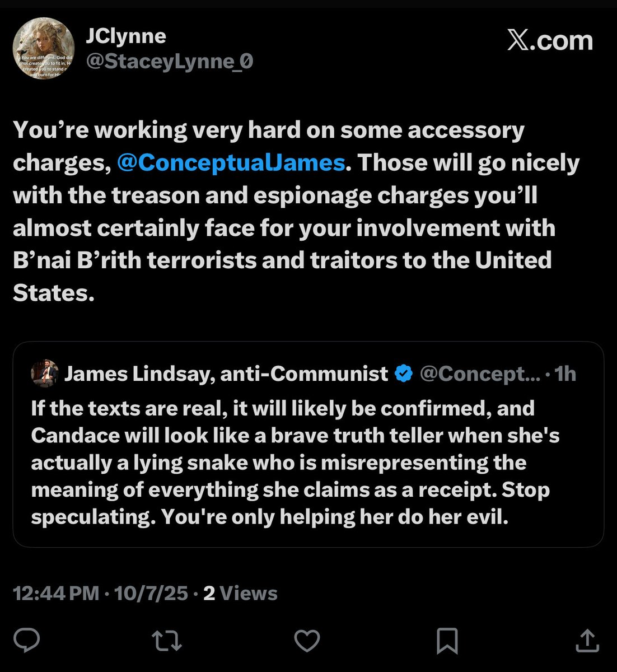The width and height of the screenshot is (617, 672).
Task: Open the @ConceptualJames mention link
Action: pyautogui.click(x=231, y=162)
